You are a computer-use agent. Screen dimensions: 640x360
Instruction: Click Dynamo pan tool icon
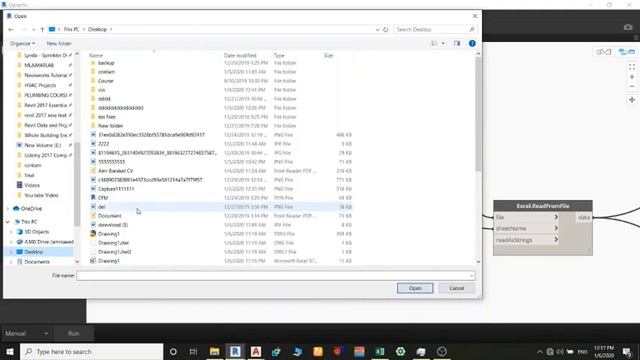pos(632,100)
